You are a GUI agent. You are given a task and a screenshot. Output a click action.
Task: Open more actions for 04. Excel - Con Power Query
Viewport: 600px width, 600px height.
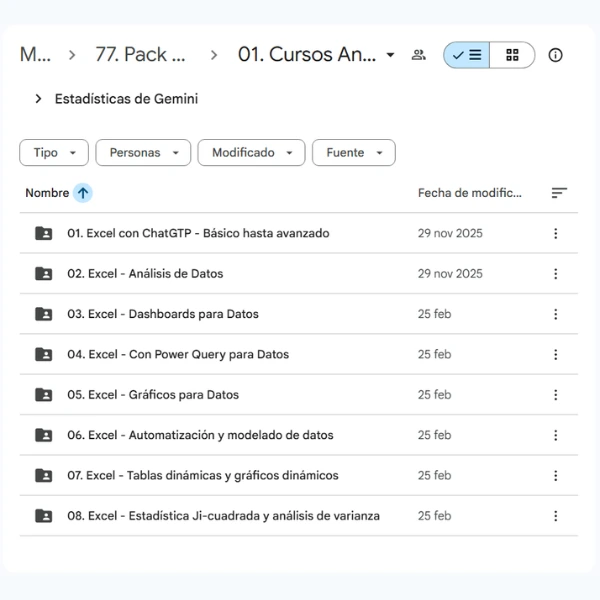point(556,354)
